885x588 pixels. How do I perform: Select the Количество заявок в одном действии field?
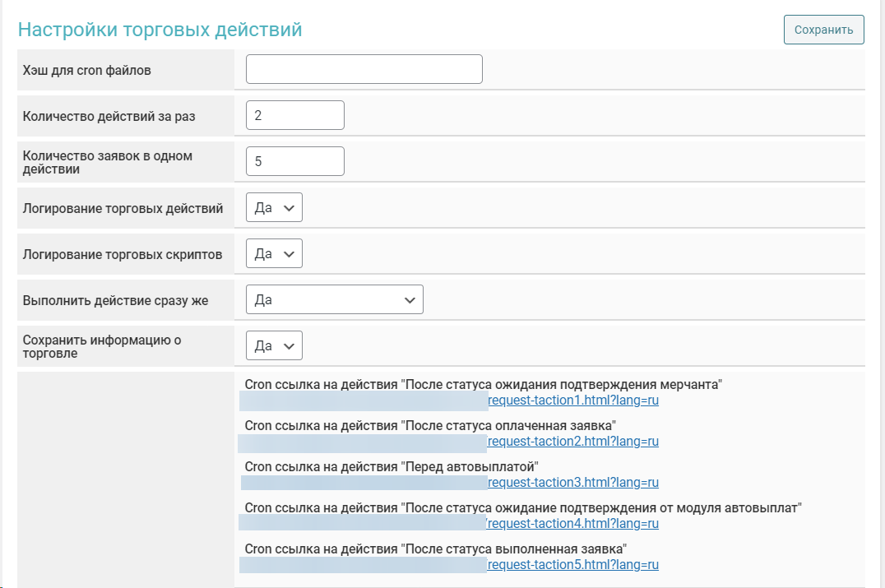click(294, 162)
